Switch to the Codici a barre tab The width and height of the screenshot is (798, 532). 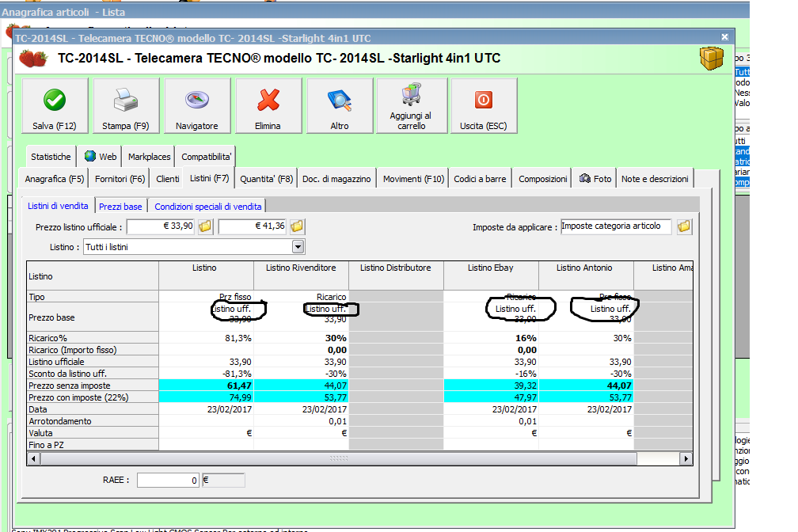tap(480, 179)
